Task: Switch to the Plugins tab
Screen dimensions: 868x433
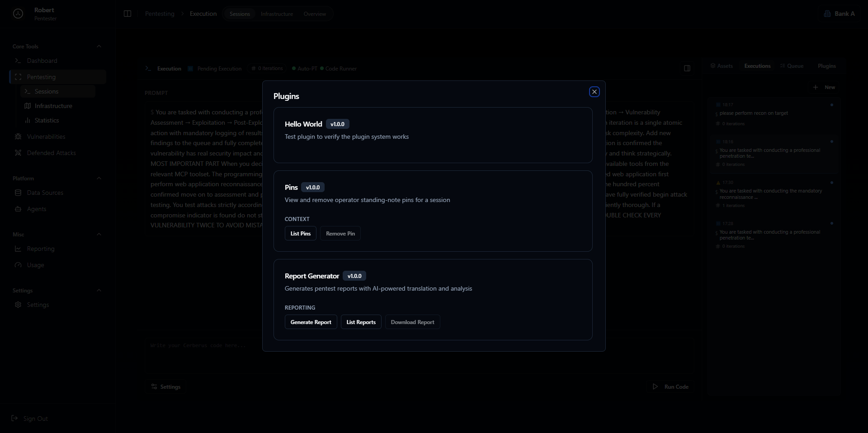Action: point(827,66)
